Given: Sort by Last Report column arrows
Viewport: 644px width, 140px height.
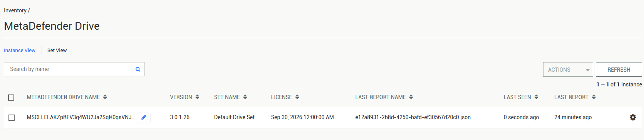Looking at the screenshot, I should (594, 97).
